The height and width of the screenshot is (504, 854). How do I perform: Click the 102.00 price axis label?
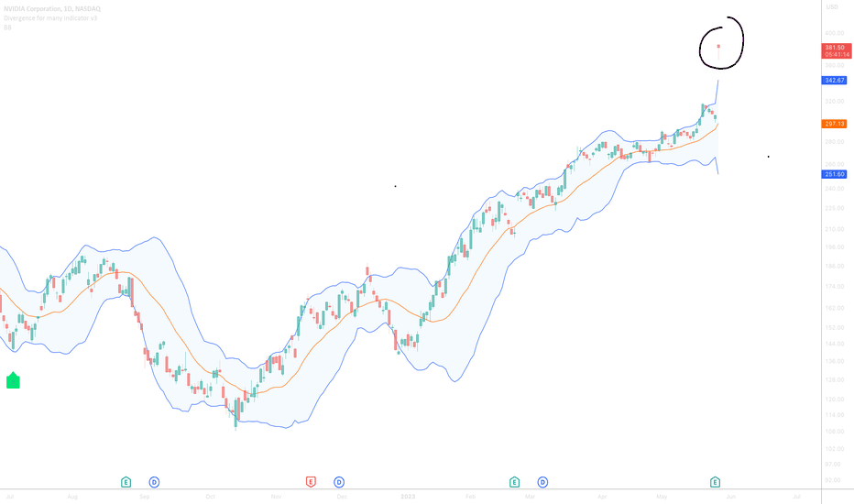tap(834, 449)
